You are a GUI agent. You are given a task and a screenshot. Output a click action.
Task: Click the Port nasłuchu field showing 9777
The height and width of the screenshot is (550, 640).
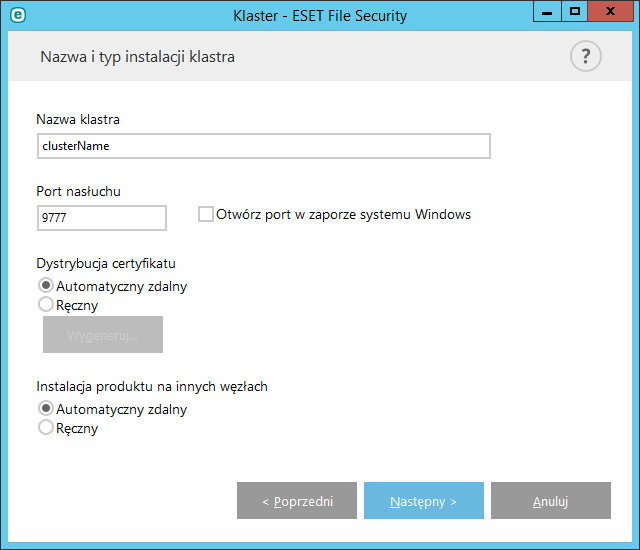pyautogui.click(x=102, y=218)
